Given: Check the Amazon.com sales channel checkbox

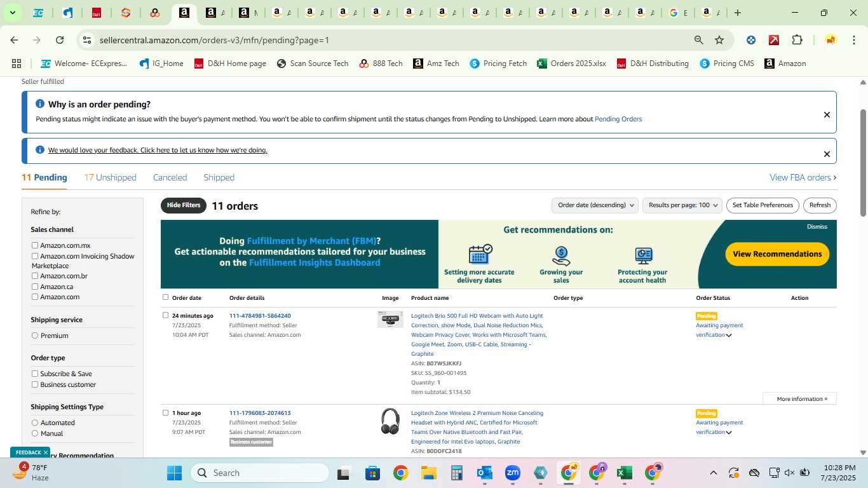Looking at the screenshot, I should [x=35, y=297].
